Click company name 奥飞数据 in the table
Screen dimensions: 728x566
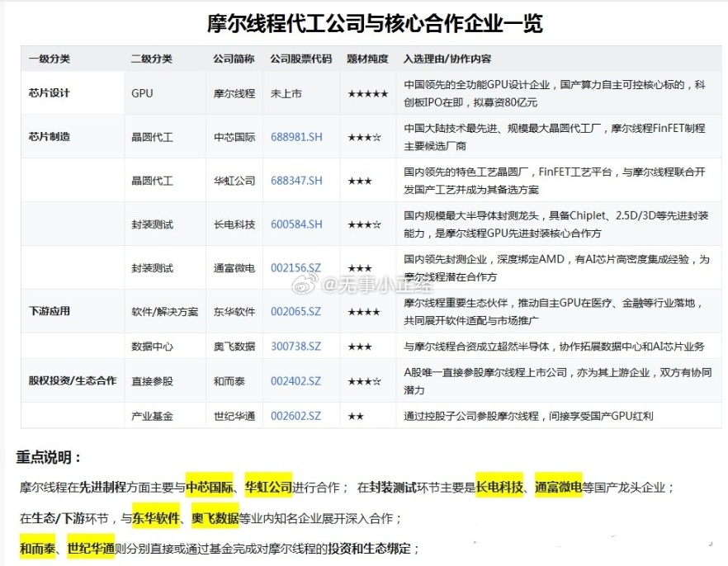pos(234,347)
